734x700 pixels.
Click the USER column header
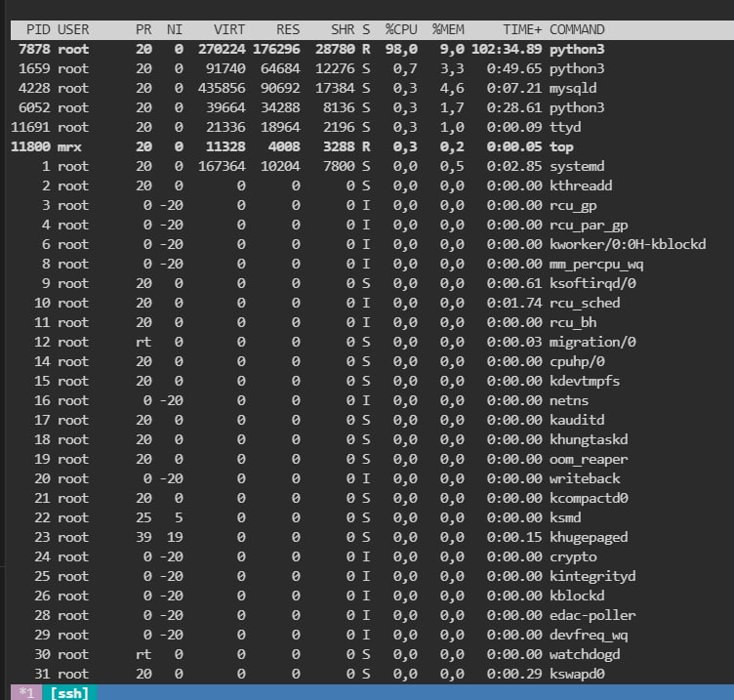point(73,29)
